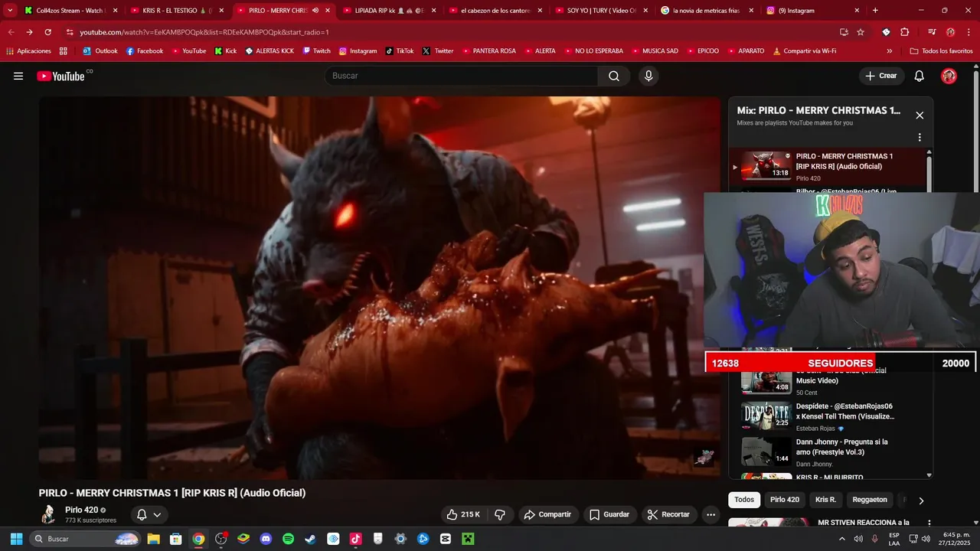
Task: Open the Pirlo 420 channel name link
Action: (x=81, y=510)
